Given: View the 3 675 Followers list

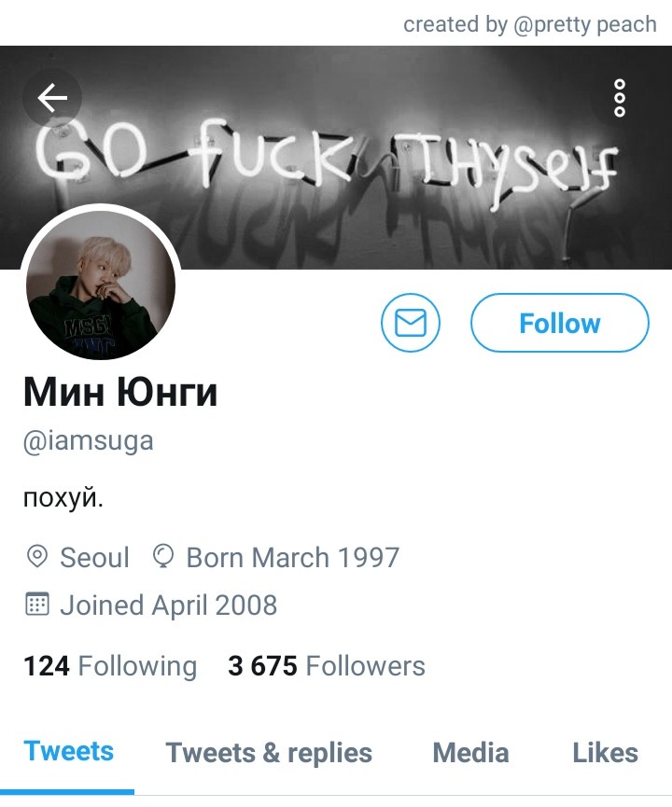Looking at the screenshot, I should click(x=327, y=666).
